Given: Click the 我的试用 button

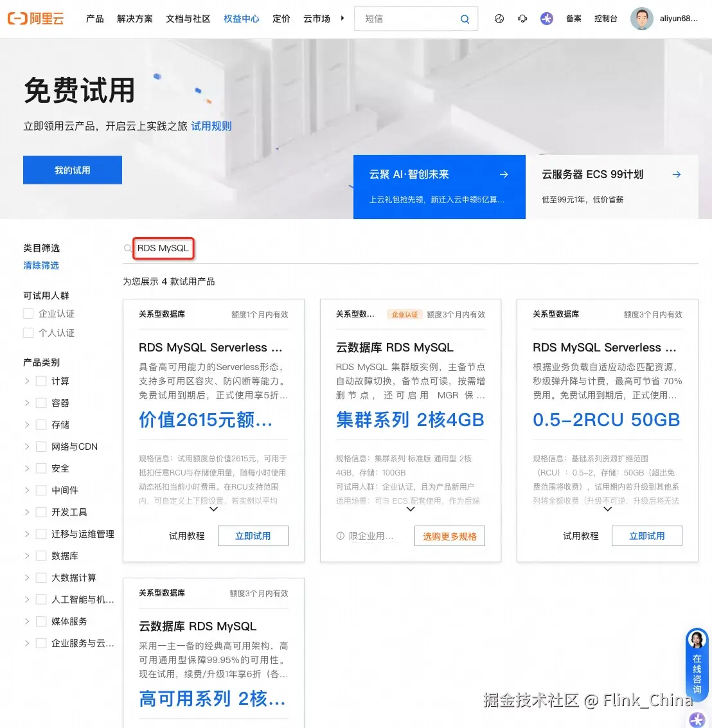Looking at the screenshot, I should point(73,170).
